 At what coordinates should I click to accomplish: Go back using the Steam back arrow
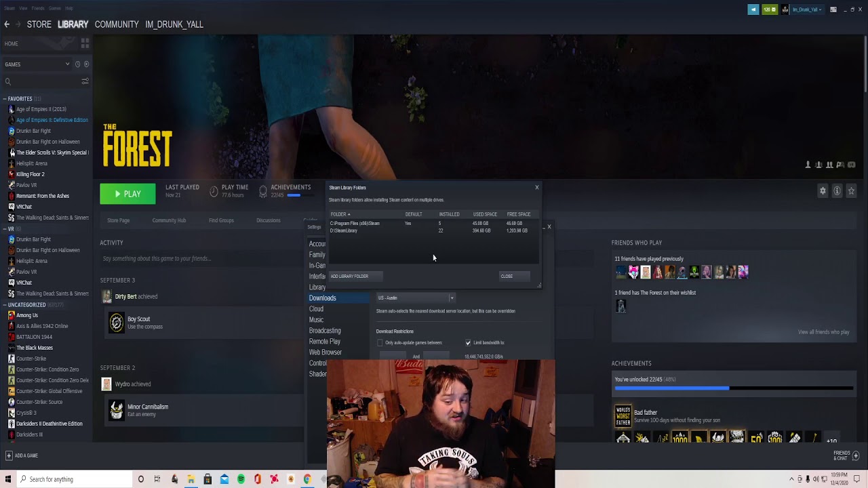[x=7, y=24]
